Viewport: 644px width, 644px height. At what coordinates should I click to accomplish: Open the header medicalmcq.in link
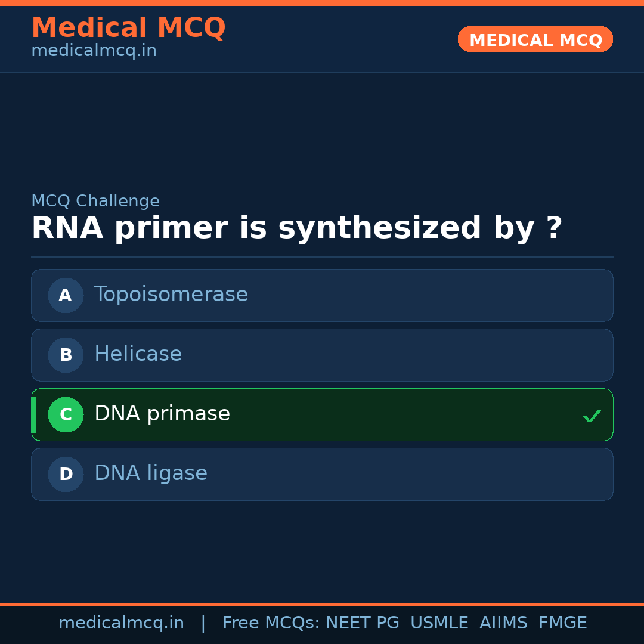(94, 51)
